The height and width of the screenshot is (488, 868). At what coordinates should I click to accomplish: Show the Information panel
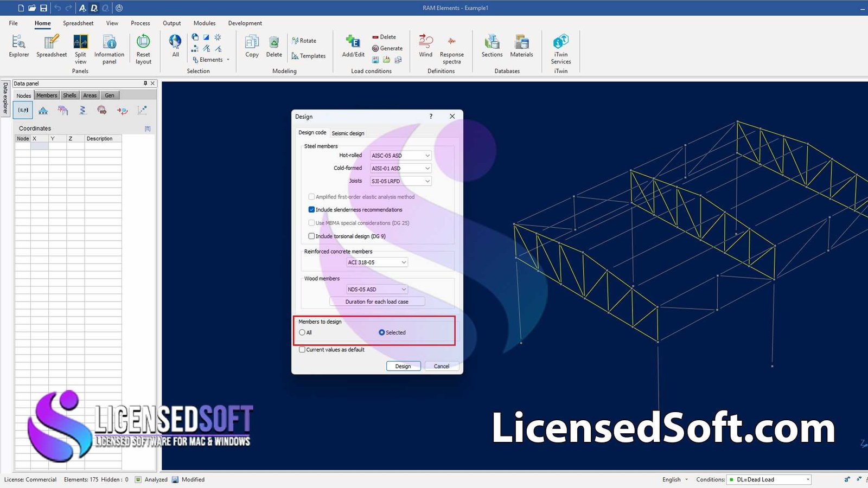(x=109, y=49)
